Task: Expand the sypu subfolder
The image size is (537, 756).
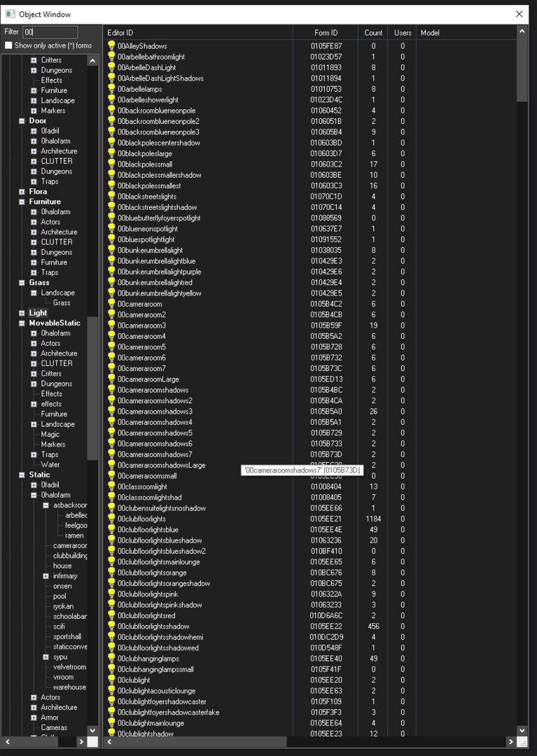Action: (46, 657)
